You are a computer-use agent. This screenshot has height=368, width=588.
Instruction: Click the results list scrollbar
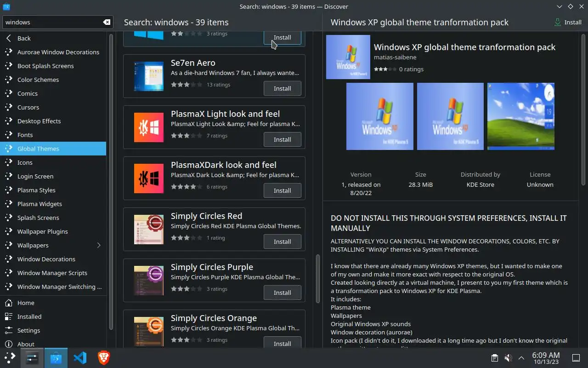pos(318,279)
